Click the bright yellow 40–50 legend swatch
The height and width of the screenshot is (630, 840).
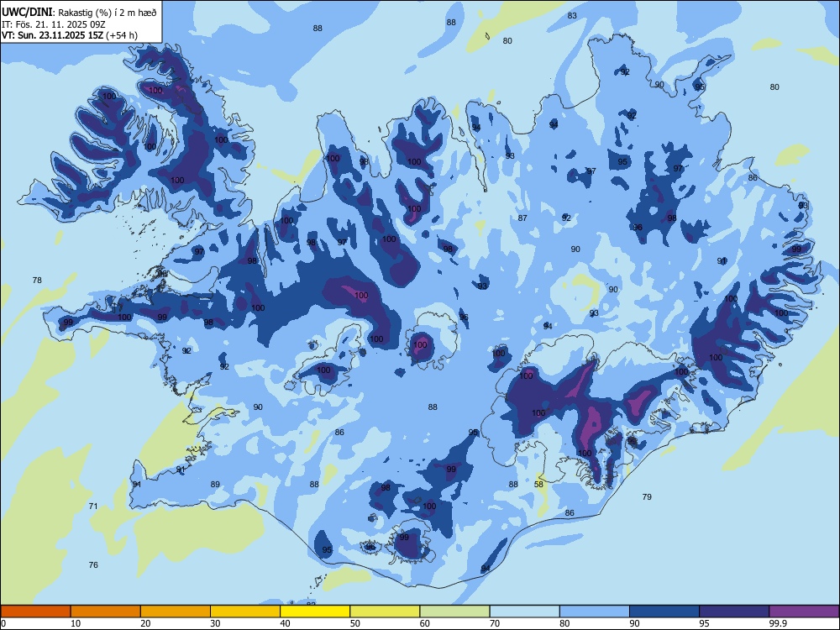315,612
